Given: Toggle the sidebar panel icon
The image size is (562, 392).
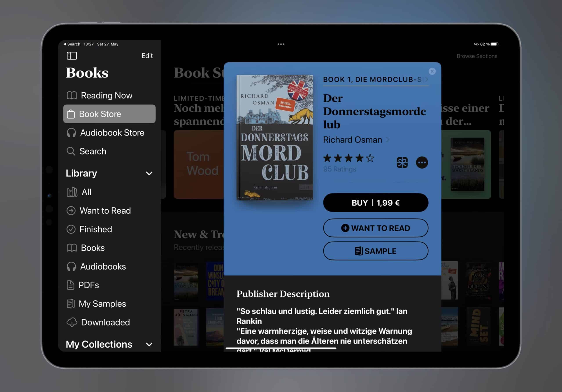Looking at the screenshot, I should tap(72, 56).
